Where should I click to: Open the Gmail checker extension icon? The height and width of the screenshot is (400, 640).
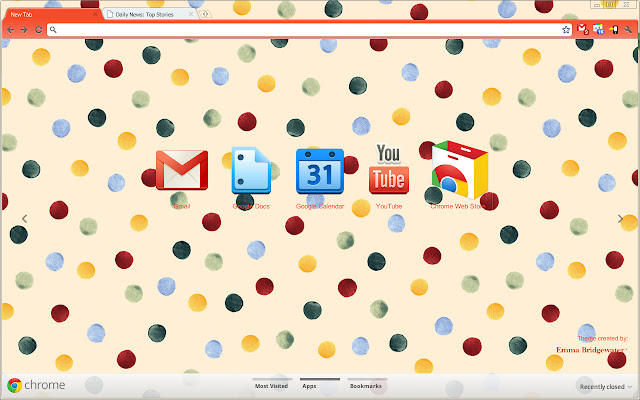(x=582, y=29)
